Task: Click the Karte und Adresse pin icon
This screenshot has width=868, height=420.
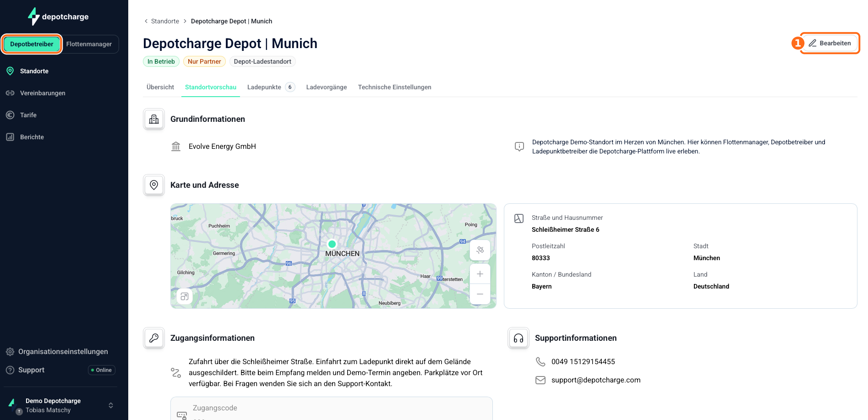Action: coord(154,185)
